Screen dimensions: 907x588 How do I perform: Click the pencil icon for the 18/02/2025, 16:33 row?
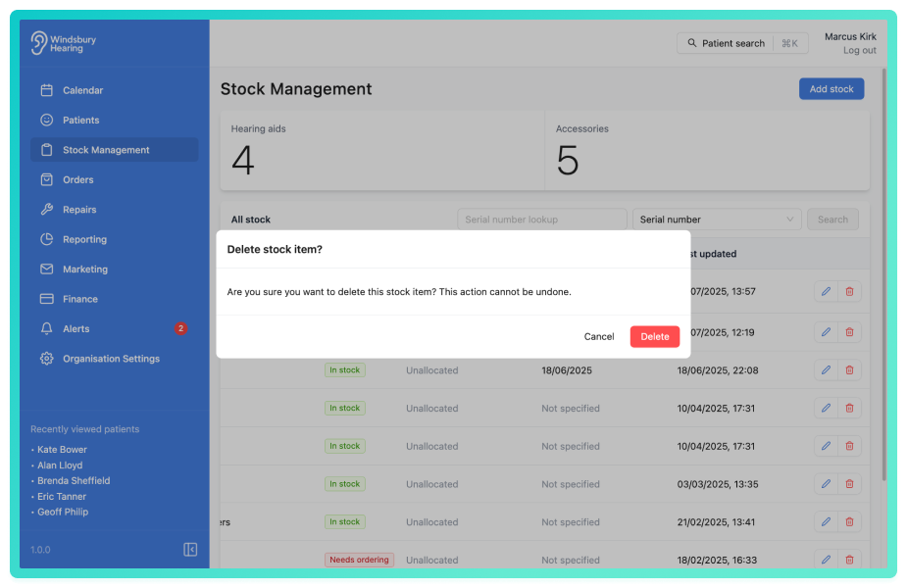pyautogui.click(x=826, y=560)
